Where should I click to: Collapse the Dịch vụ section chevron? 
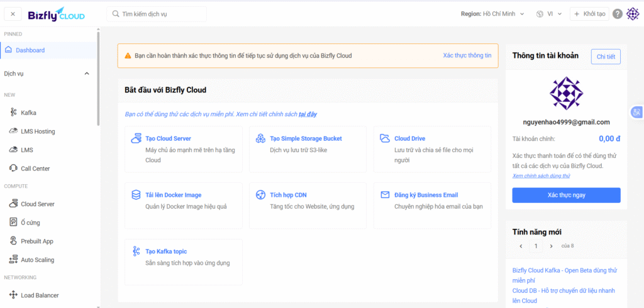87,74
